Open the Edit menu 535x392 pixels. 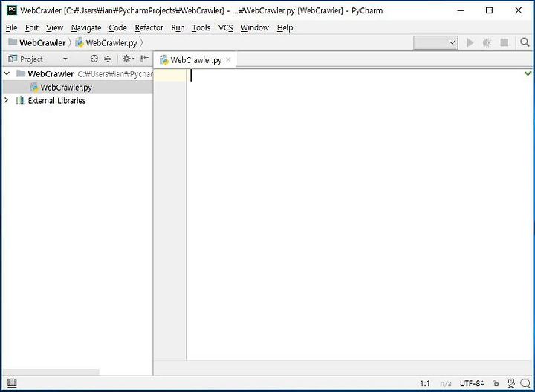pyautogui.click(x=32, y=27)
